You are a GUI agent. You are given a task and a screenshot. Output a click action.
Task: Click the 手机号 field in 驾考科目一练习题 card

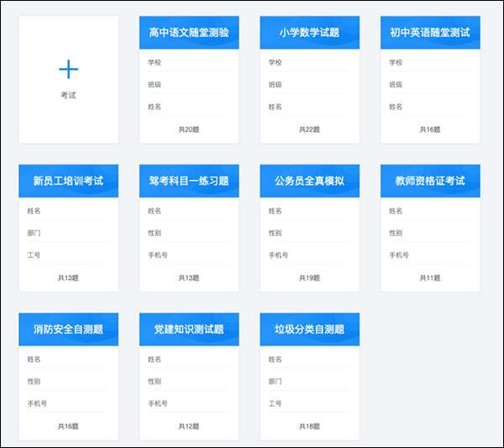click(157, 255)
